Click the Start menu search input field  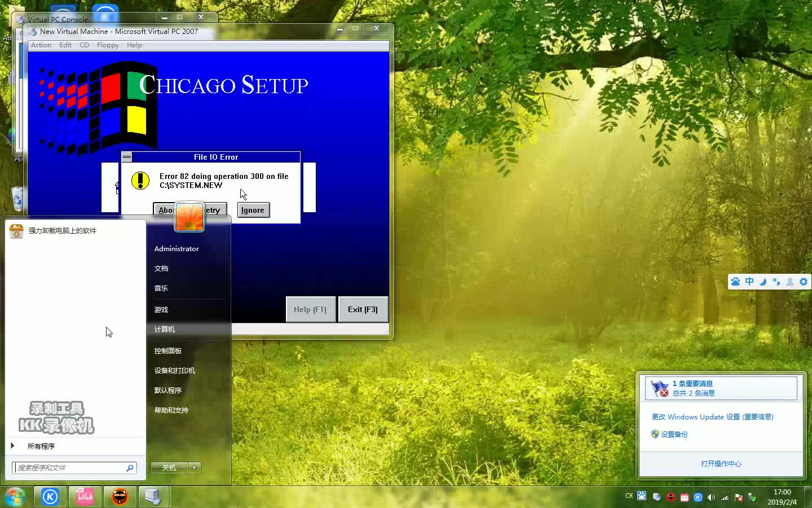point(68,467)
